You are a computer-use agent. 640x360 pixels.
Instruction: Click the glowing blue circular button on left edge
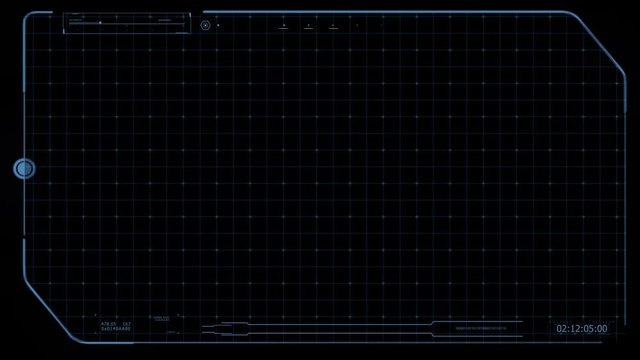pos(24,169)
